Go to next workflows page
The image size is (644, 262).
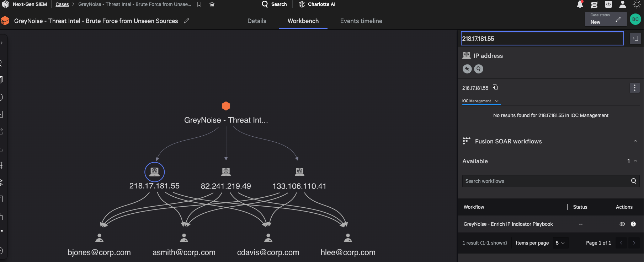click(x=634, y=243)
